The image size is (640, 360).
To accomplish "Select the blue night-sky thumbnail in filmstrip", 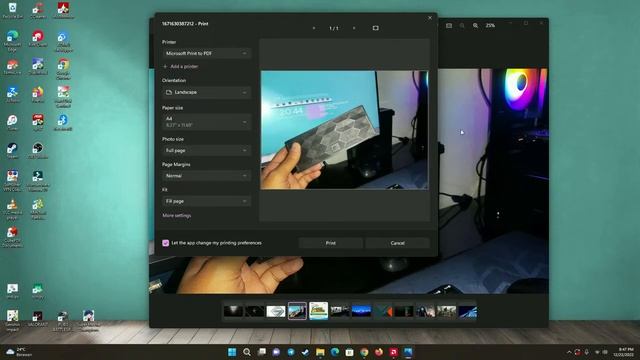I will click(362, 311).
